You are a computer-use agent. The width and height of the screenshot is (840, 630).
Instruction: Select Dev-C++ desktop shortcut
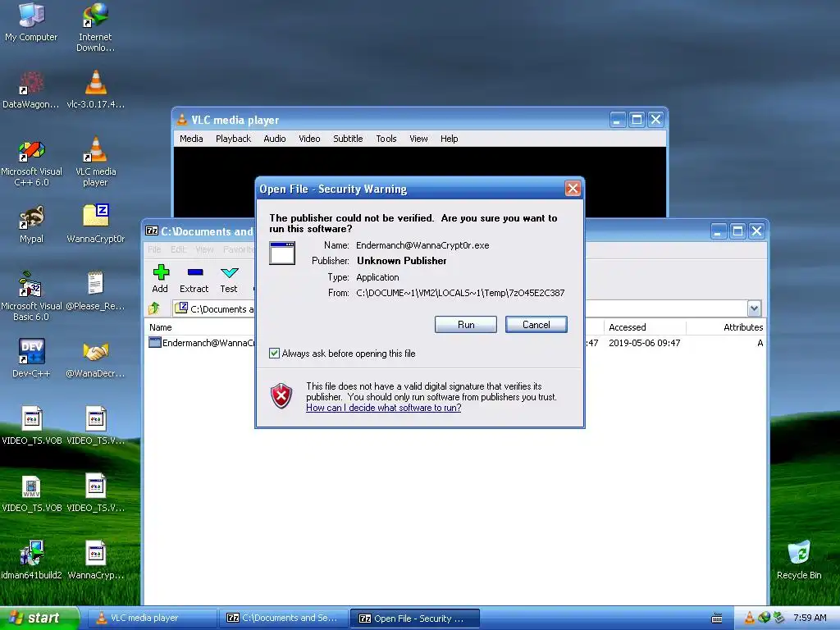click(31, 358)
